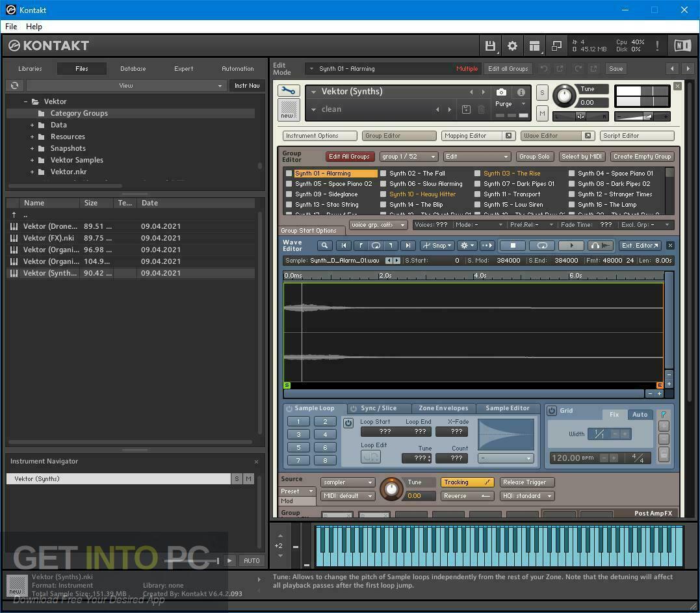Close the Instrument Navigator panel
700x613 pixels.
pyautogui.click(x=256, y=462)
